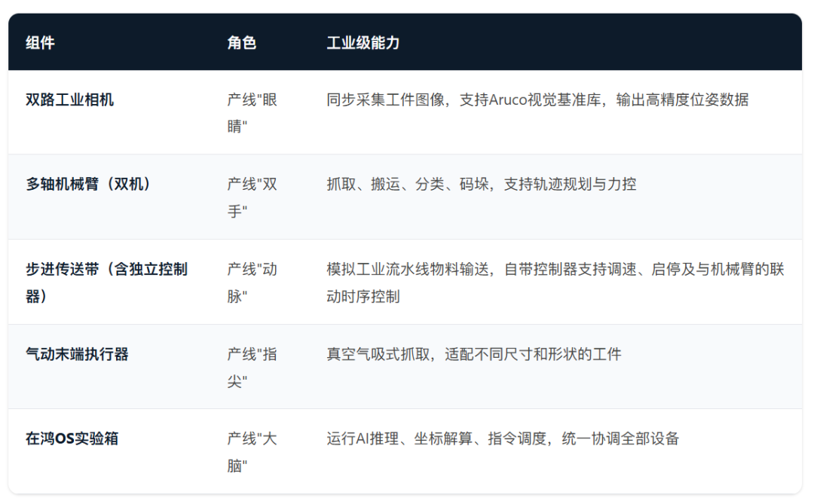
Task: Select the 在鸿OS实验箱 cell
Action: click(x=72, y=438)
